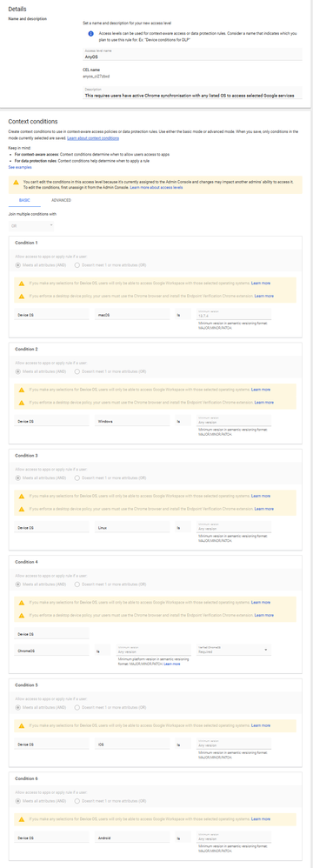Select Doesn't meet 1 or more in Condition 3
313x868 pixels.
pos(77,477)
